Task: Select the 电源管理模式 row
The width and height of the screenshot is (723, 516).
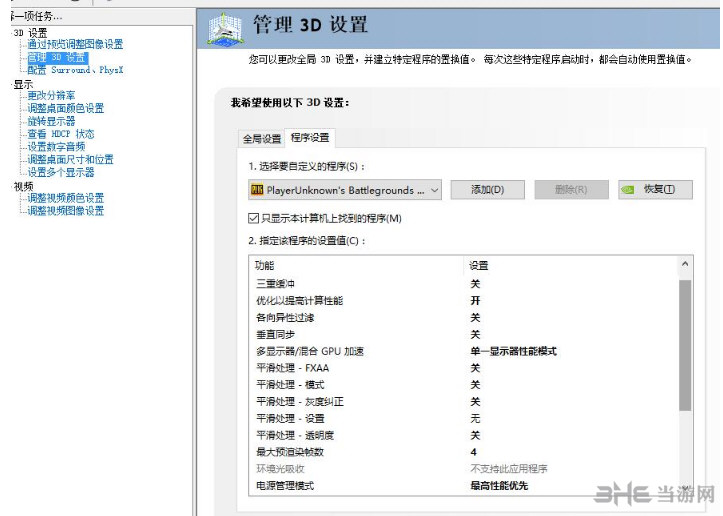Action: click(x=464, y=486)
